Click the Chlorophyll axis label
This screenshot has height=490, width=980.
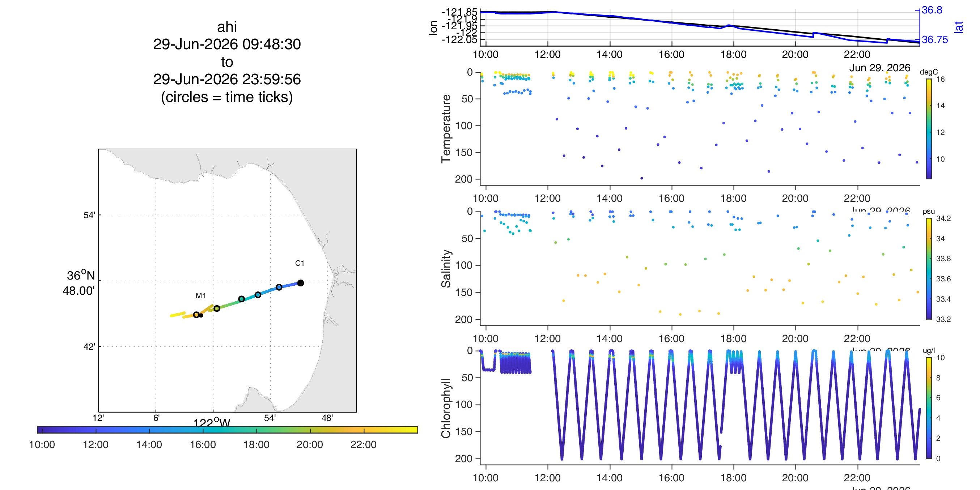pos(445,408)
